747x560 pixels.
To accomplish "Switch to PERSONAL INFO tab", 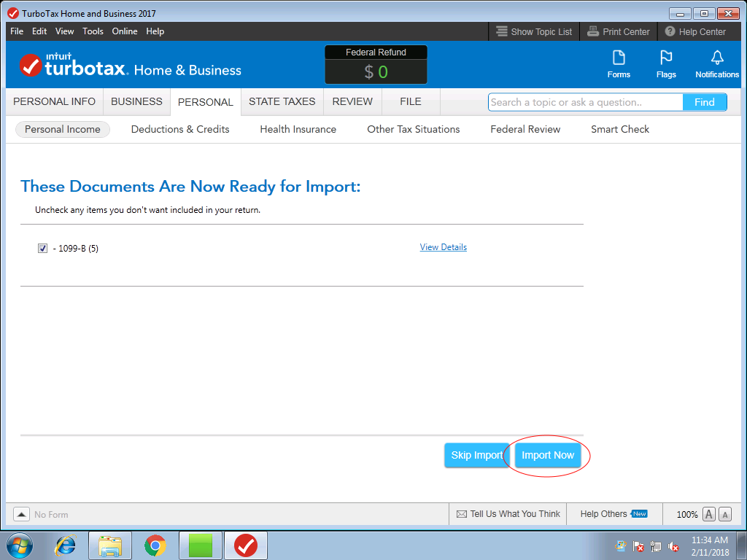I will coord(54,102).
